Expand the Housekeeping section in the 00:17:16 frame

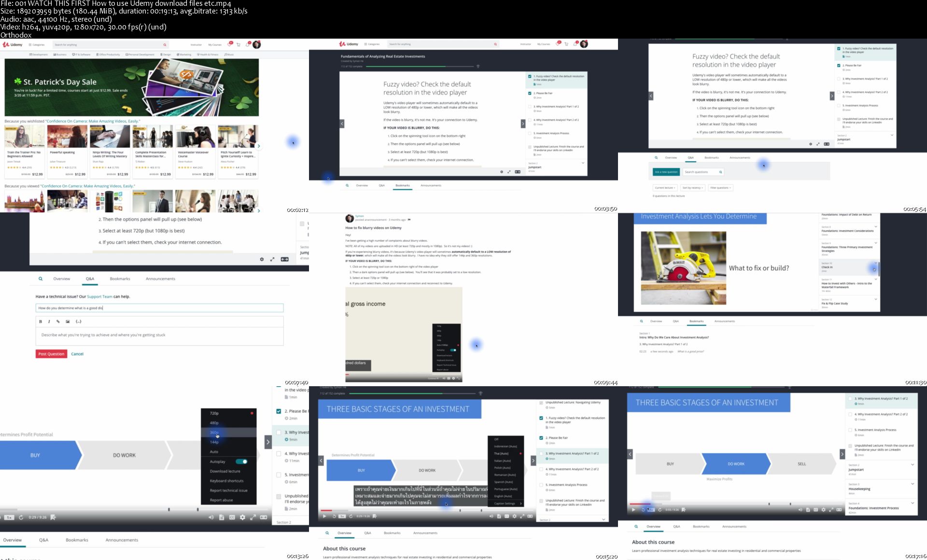pyautogui.click(x=913, y=484)
